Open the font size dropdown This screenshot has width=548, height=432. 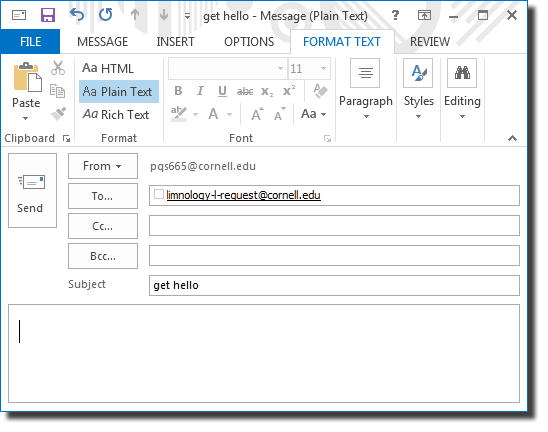tap(324, 69)
